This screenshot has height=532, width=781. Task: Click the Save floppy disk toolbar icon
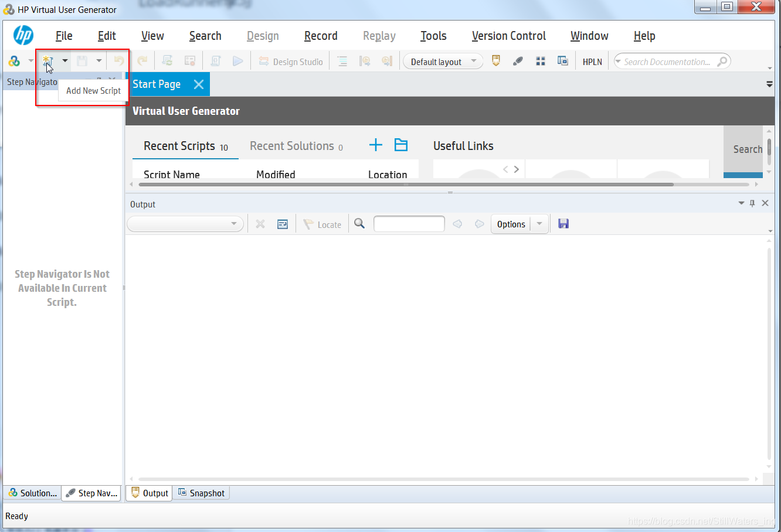point(82,61)
